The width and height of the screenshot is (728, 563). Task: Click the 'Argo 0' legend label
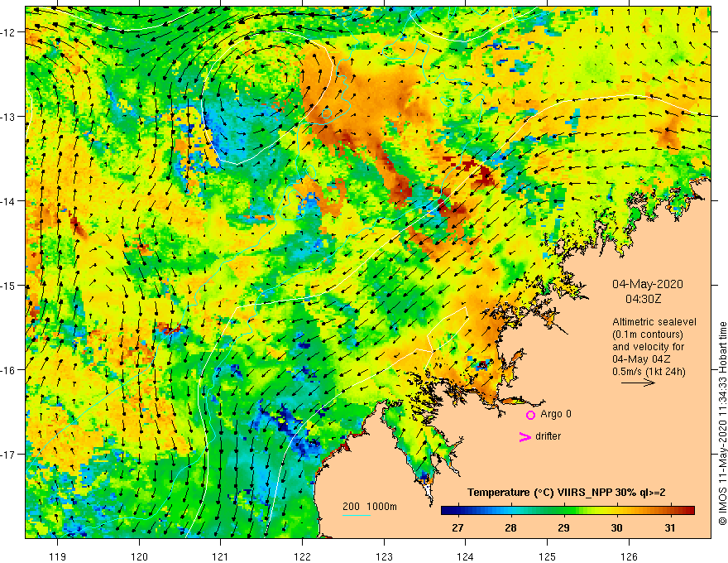click(x=556, y=414)
